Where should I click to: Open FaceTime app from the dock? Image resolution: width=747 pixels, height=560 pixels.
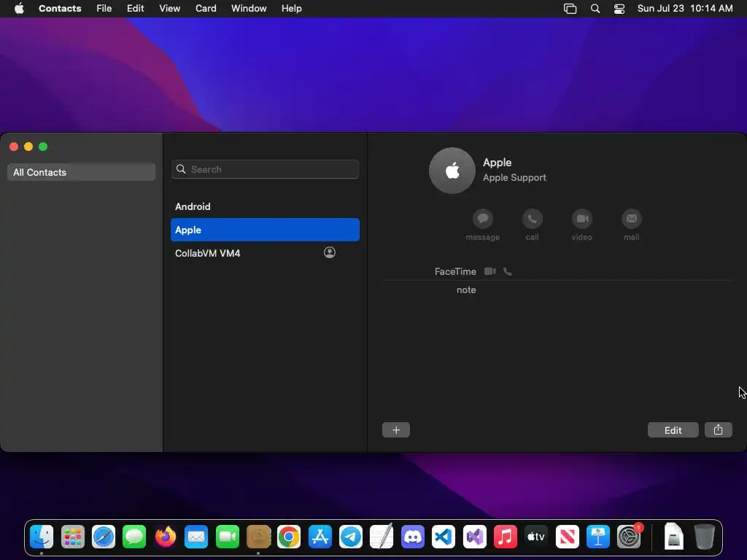pos(228,537)
